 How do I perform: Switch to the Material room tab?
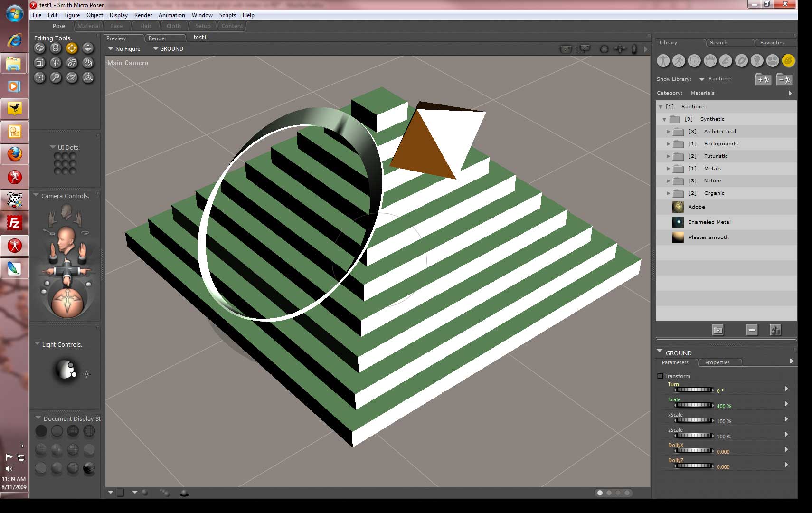89,26
